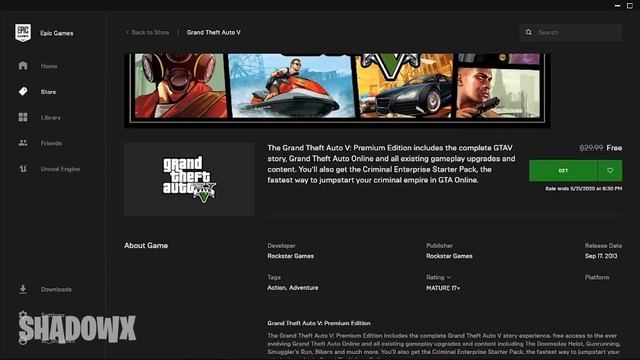Go to Unreal Engine menu label
Viewport: 640px width, 360px height.
[x=60, y=169]
